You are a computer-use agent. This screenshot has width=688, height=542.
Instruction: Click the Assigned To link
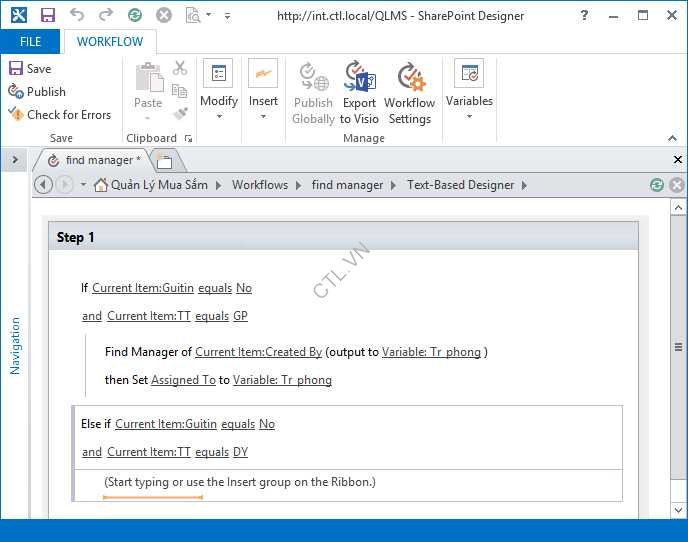(x=183, y=380)
